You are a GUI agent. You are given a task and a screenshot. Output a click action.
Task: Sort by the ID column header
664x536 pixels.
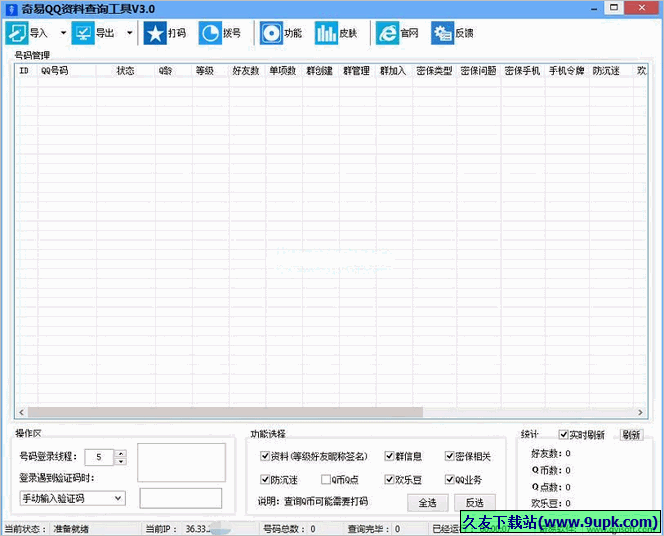pos(24,71)
